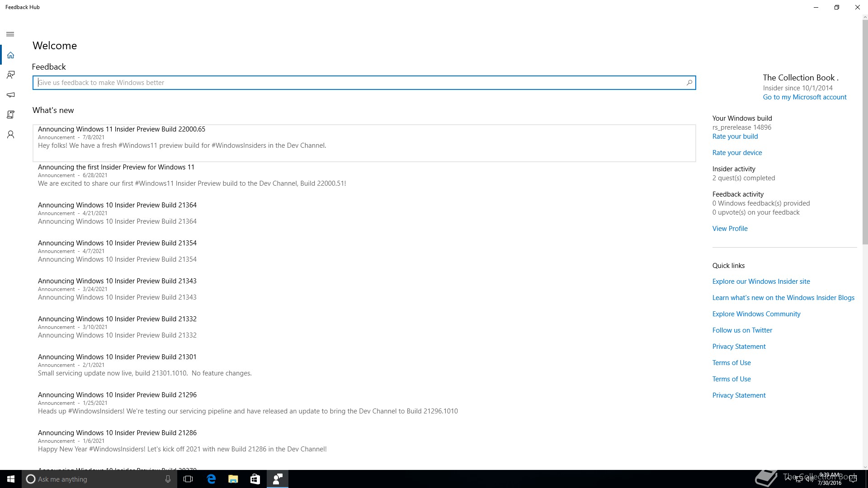Click the Cortana circle icon
This screenshot has height=488, width=868.
pos(30,479)
